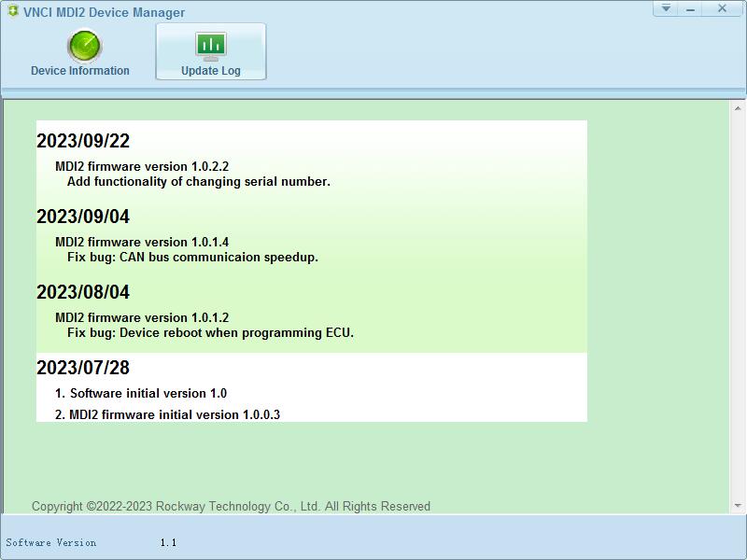Click the 'Software Version' status bar label

tap(51, 542)
